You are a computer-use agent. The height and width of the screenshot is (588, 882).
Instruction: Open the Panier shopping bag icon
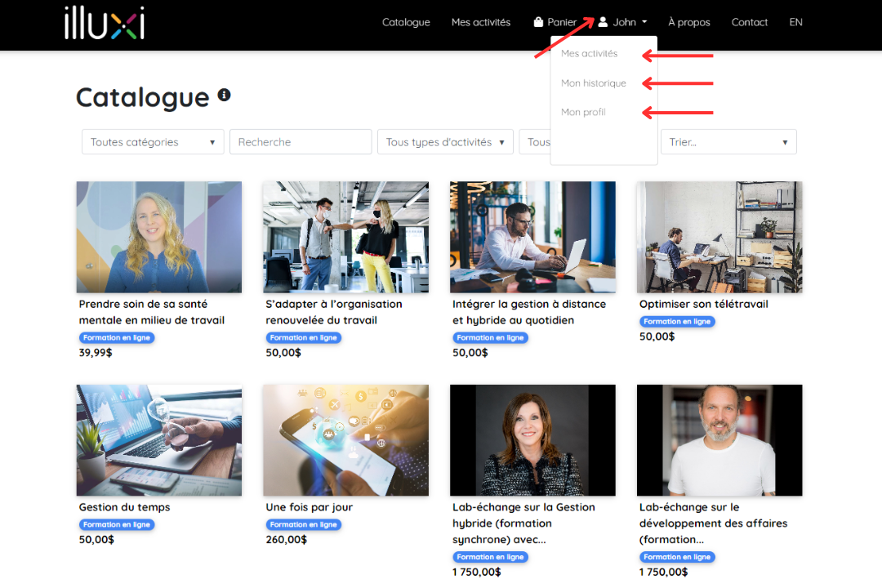click(538, 22)
